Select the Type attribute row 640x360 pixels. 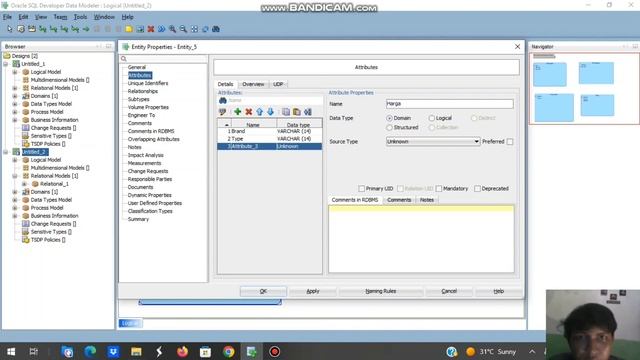[270, 139]
